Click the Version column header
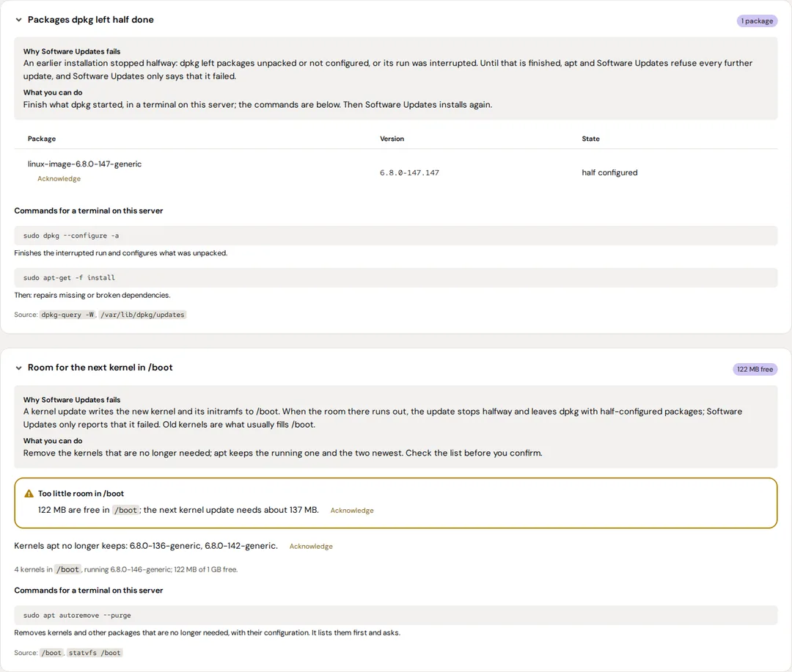Screen dimensions: 792x672 coord(392,139)
